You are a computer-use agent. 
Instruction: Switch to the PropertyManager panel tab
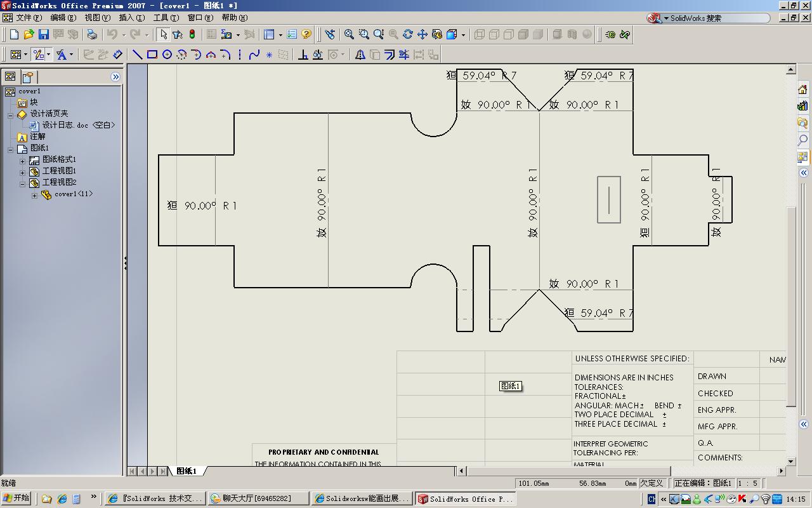tap(28, 77)
